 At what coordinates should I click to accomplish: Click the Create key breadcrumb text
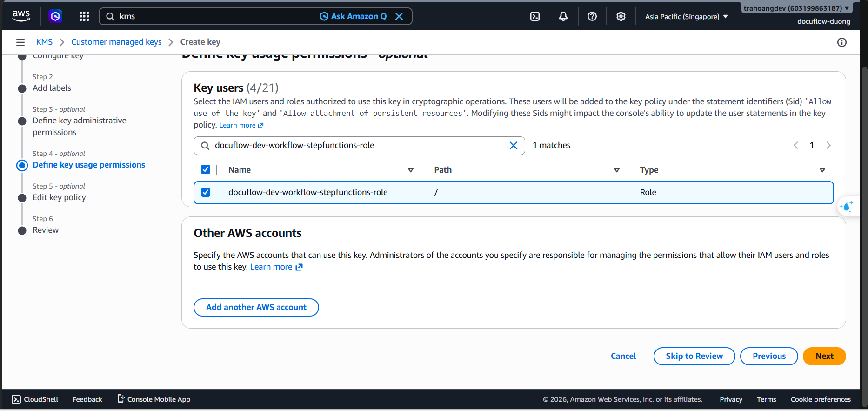200,42
